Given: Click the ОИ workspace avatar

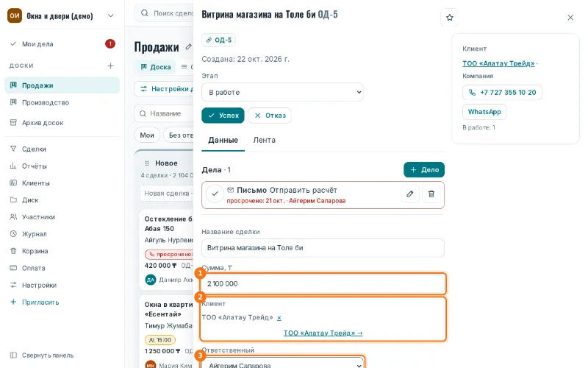Looking at the screenshot, I should (x=15, y=15).
